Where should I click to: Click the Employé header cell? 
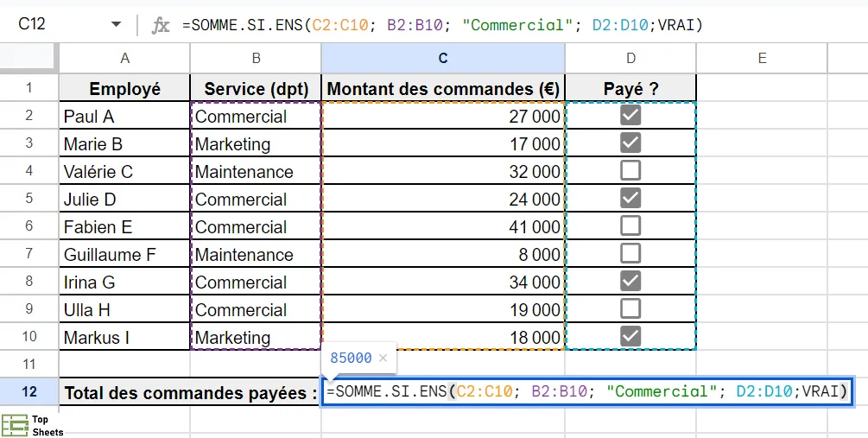[x=124, y=88]
